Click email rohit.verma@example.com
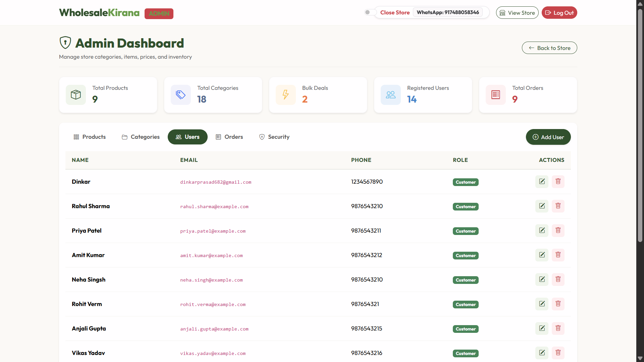This screenshot has height=362, width=644. pyautogui.click(x=213, y=304)
